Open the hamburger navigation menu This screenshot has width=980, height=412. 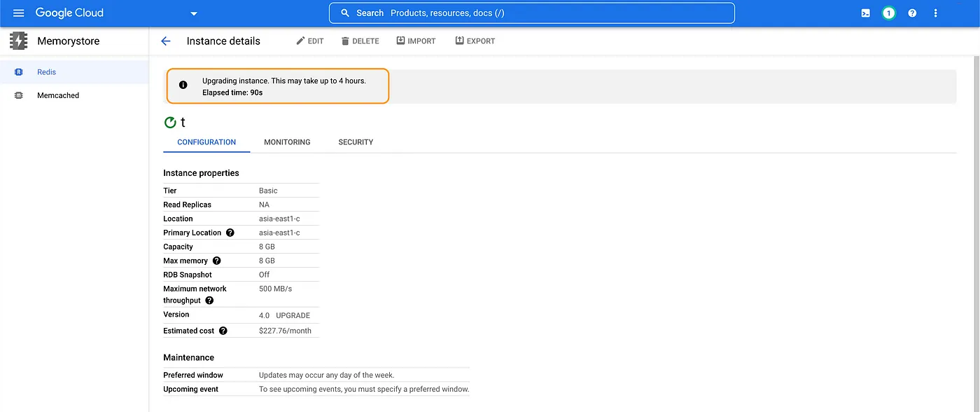pos(19,13)
